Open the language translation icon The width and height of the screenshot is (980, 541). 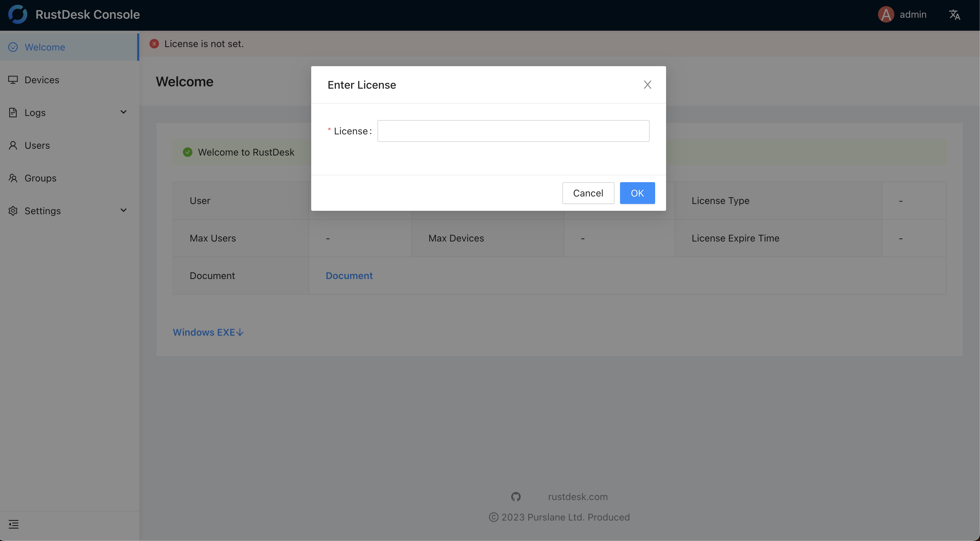point(954,15)
